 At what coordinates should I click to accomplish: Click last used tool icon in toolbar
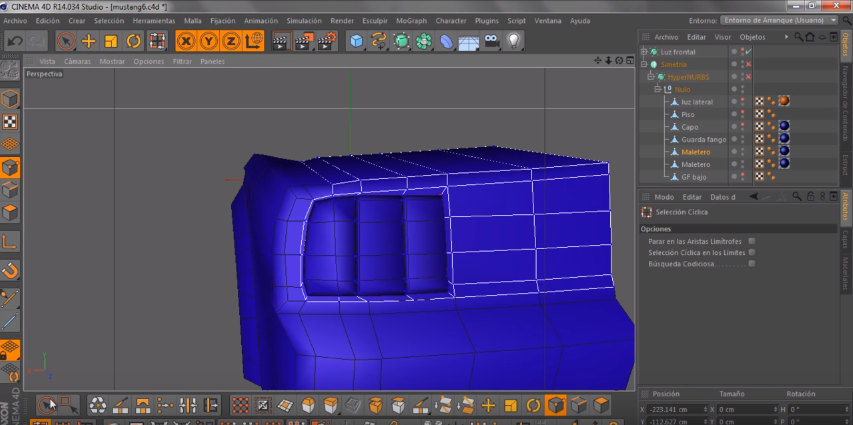pos(157,41)
